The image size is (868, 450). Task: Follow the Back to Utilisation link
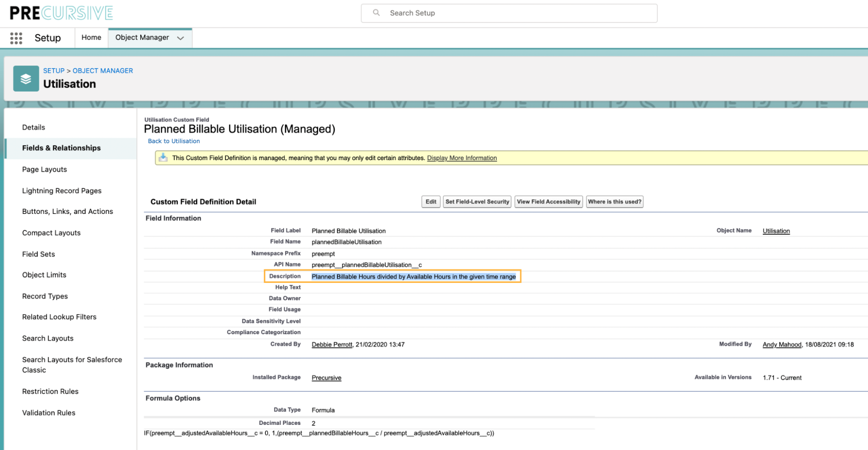(x=174, y=141)
